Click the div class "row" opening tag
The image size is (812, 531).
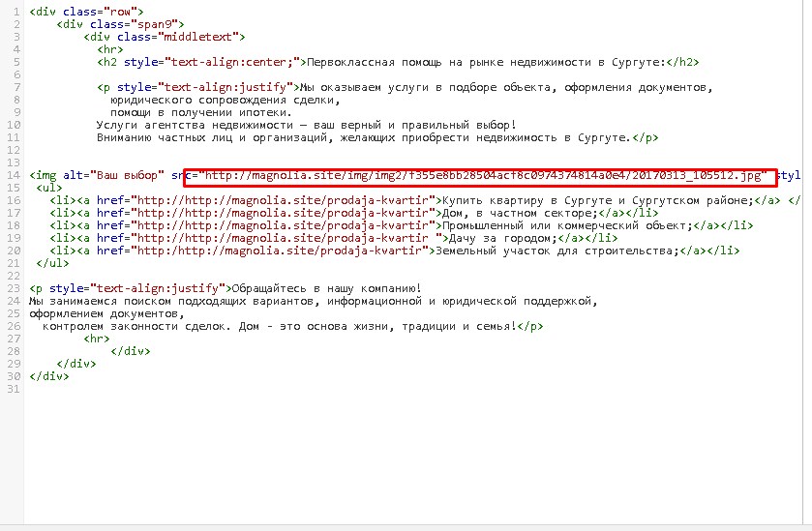tap(77, 11)
